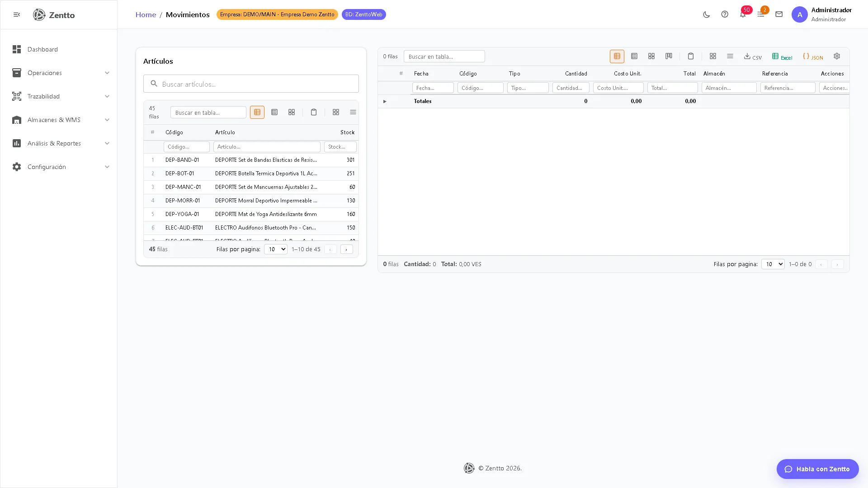Open the Habla con Zentto chat
868x488 pixels.
[818, 469]
